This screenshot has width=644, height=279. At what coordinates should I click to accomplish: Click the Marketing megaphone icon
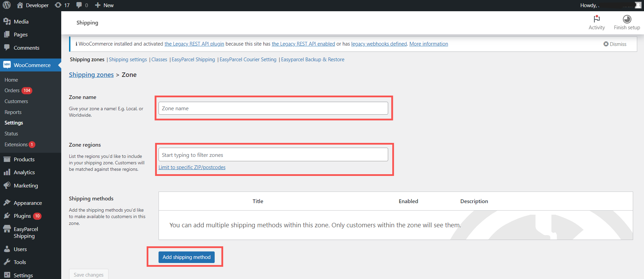coord(7,185)
